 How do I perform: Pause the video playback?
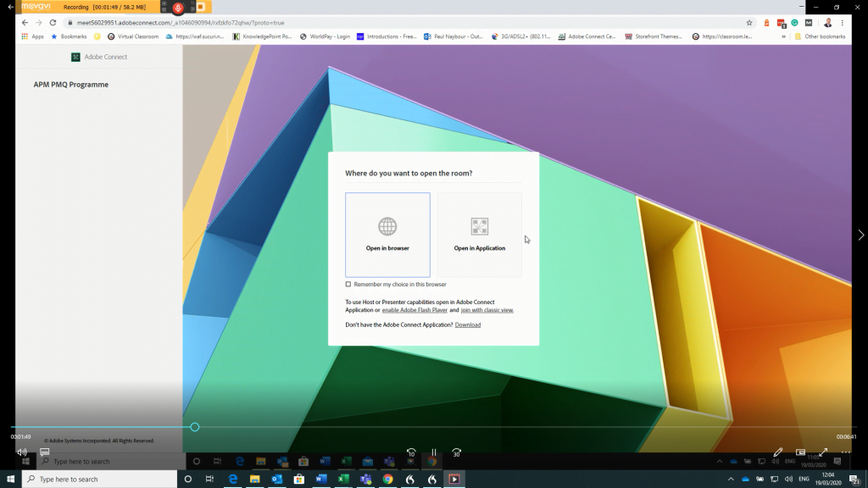coord(433,452)
